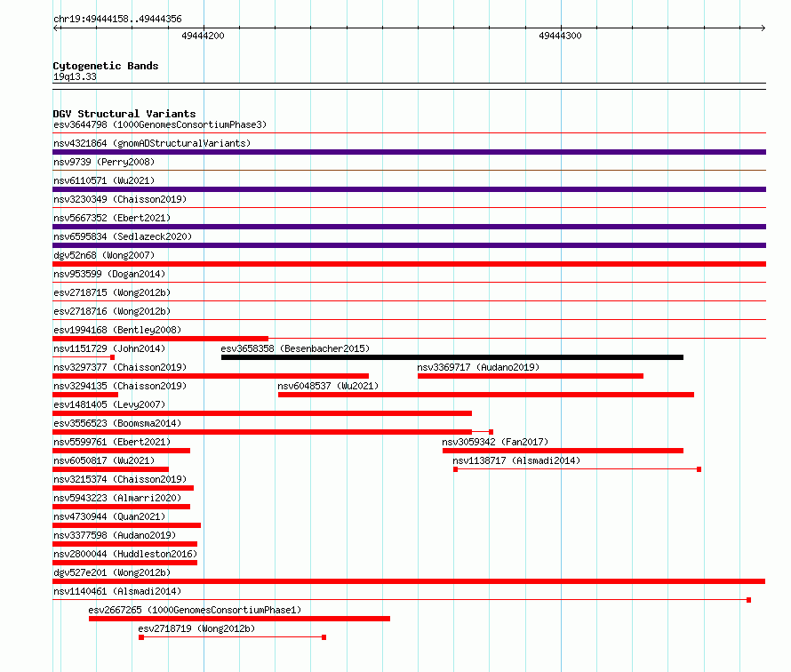Click the nsv3369717 Audano2019 red bar
This screenshot has width=791, height=672.
coord(531,376)
